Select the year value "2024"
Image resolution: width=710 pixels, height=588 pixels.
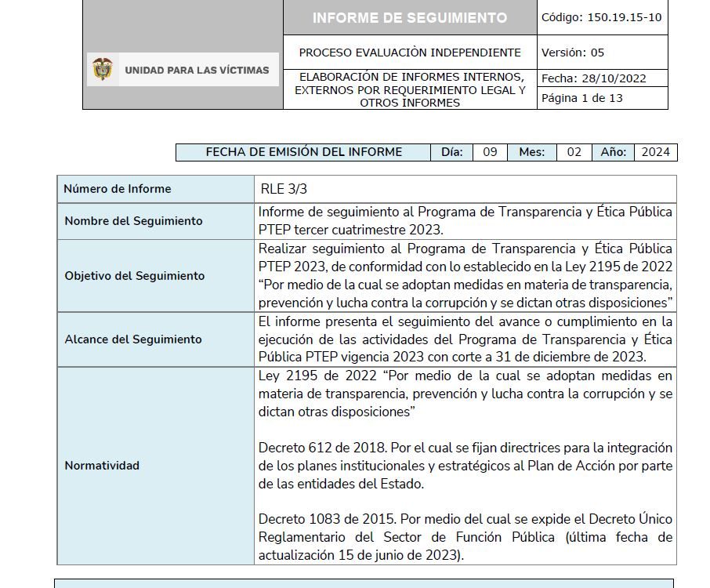coord(656,152)
